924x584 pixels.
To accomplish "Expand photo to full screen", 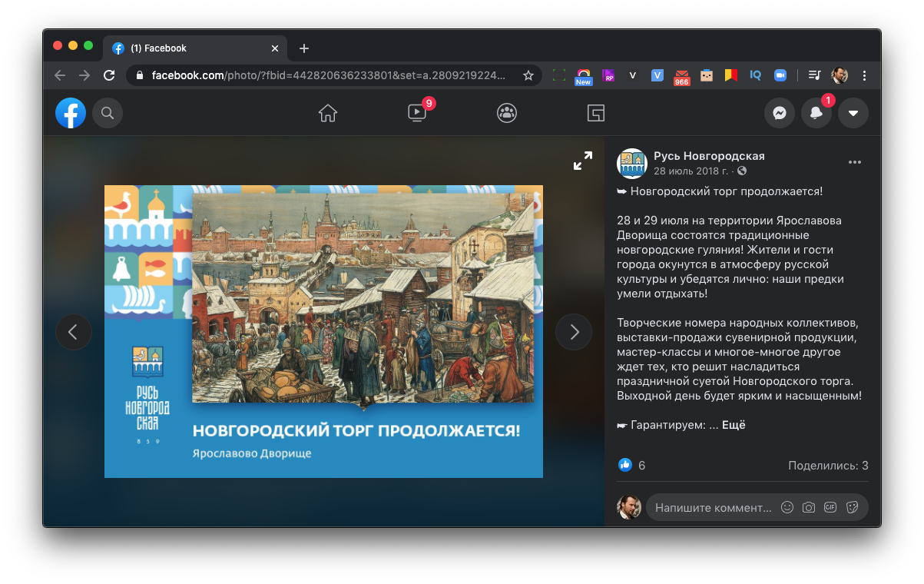I will pos(583,161).
